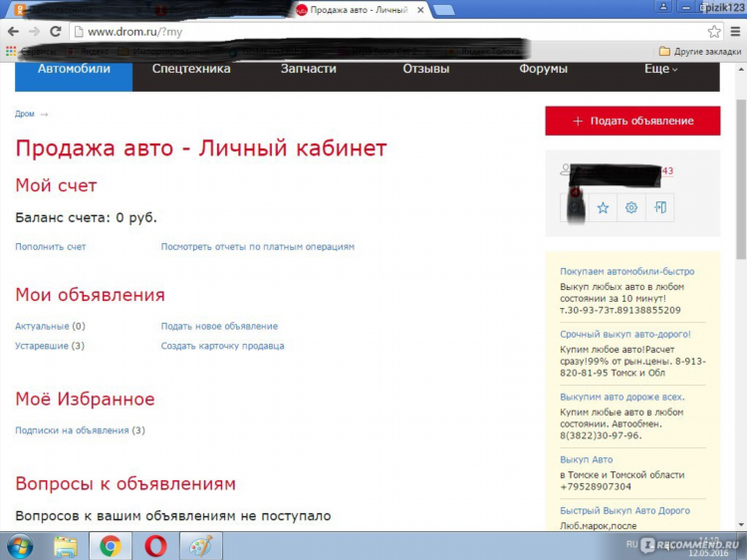Click Пополнить счет link
The image size is (747, 560).
(51, 247)
